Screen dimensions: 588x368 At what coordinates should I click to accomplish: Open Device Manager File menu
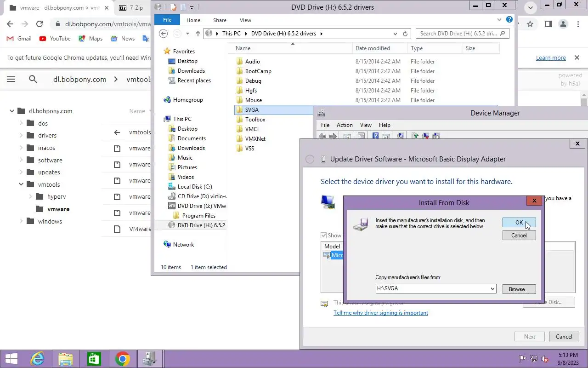point(325,125)
